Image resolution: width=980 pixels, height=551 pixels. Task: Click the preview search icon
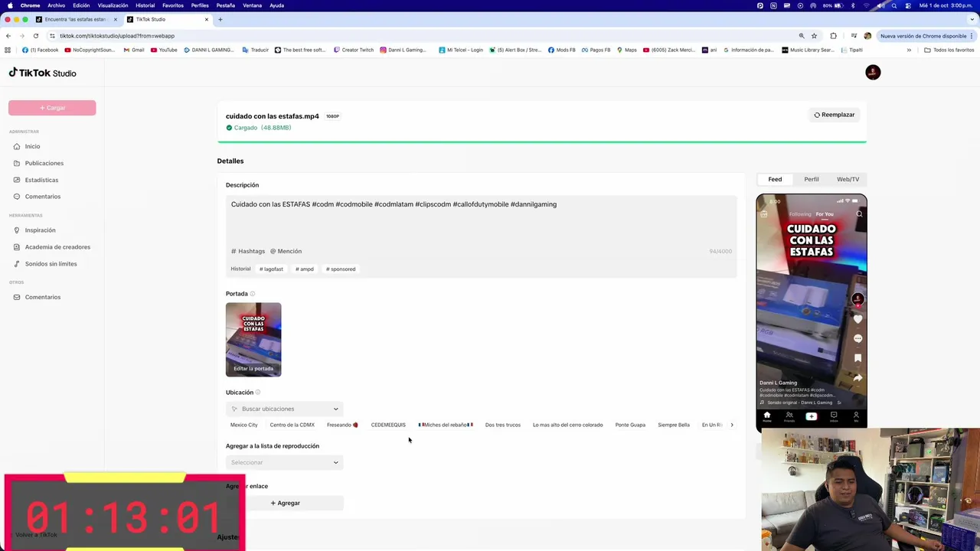[x=859, y=214]
